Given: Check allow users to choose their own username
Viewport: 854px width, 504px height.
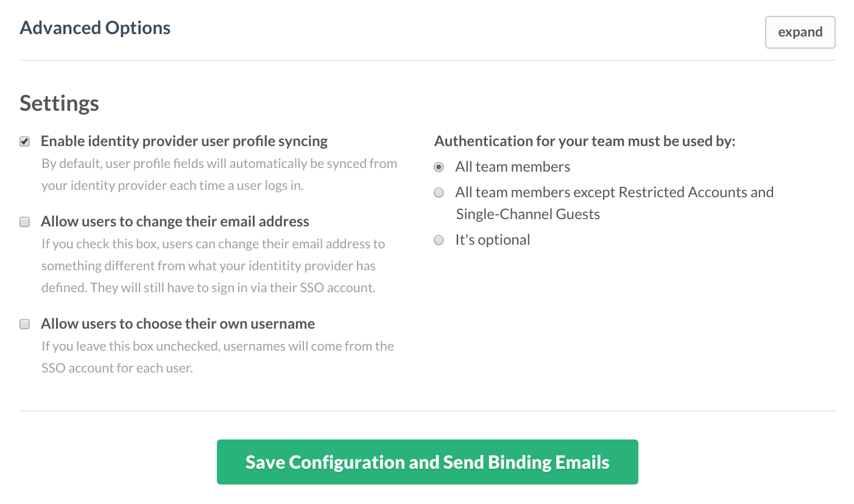Looking at the screenshot, I should pos(24,324).
